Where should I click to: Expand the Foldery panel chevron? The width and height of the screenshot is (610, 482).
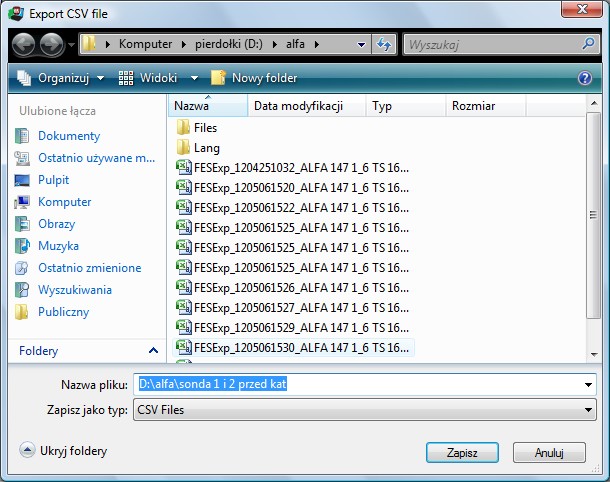153,351
